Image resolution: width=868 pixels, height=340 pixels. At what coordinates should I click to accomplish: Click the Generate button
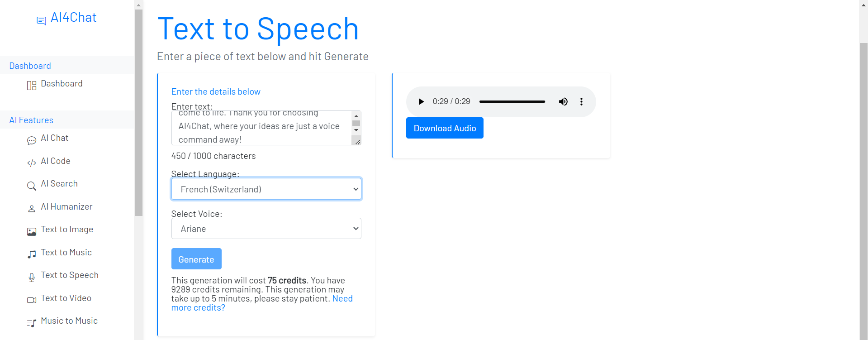point(196,259)
